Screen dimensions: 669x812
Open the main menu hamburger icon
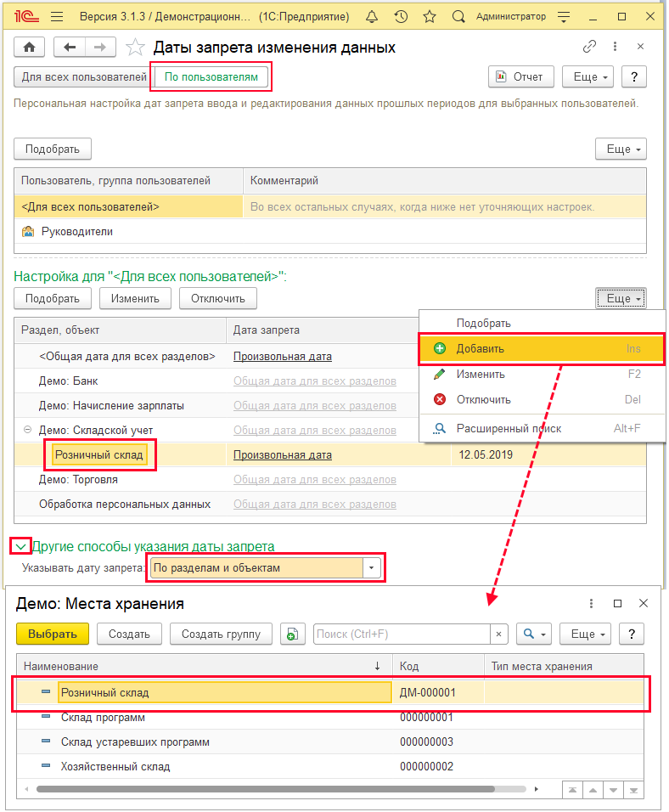pos(57,17)
